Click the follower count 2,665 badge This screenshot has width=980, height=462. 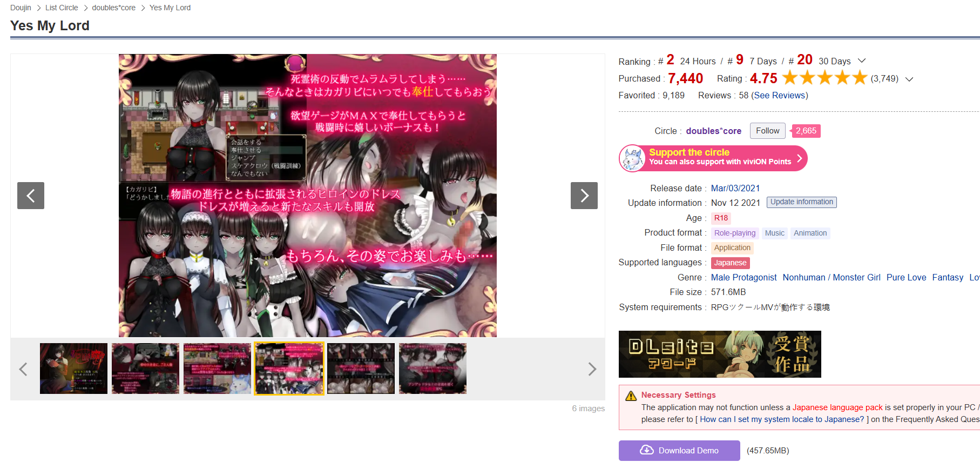point(806,131)
